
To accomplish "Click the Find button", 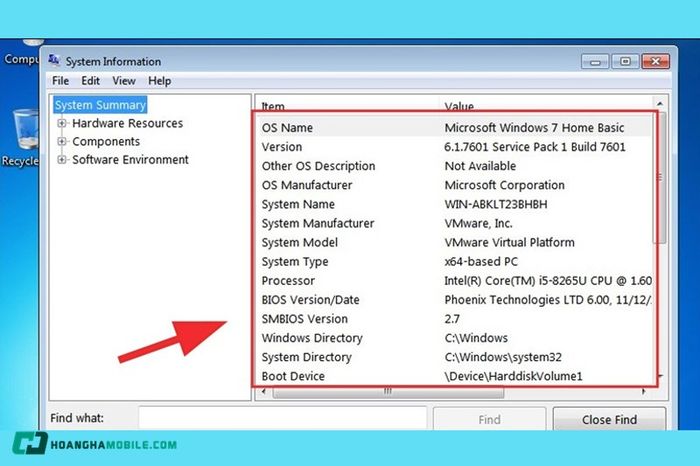I will 489,419.
